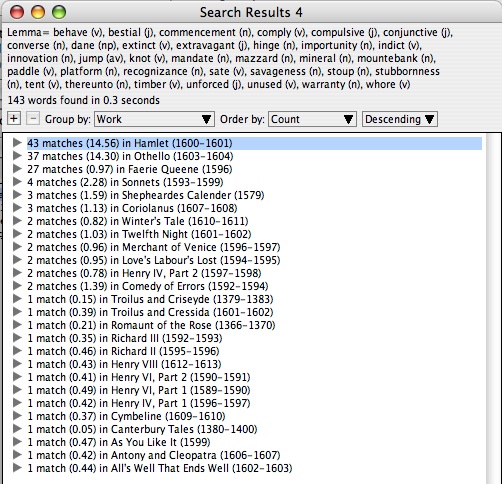Open the Group by Work dropdown

[x=154, y=119]
